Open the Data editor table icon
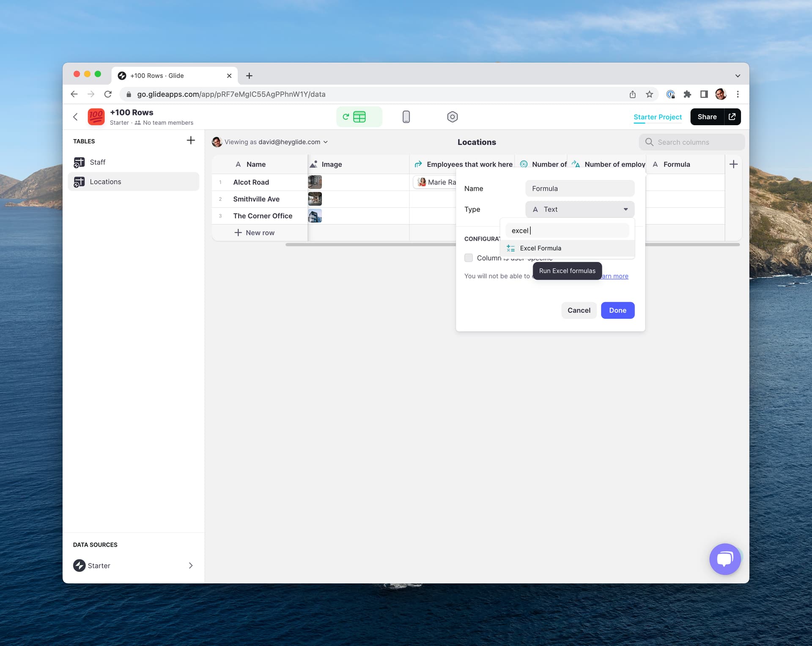Image resolution: width=812 pixels, height=646 pixels. pos(359,117)
